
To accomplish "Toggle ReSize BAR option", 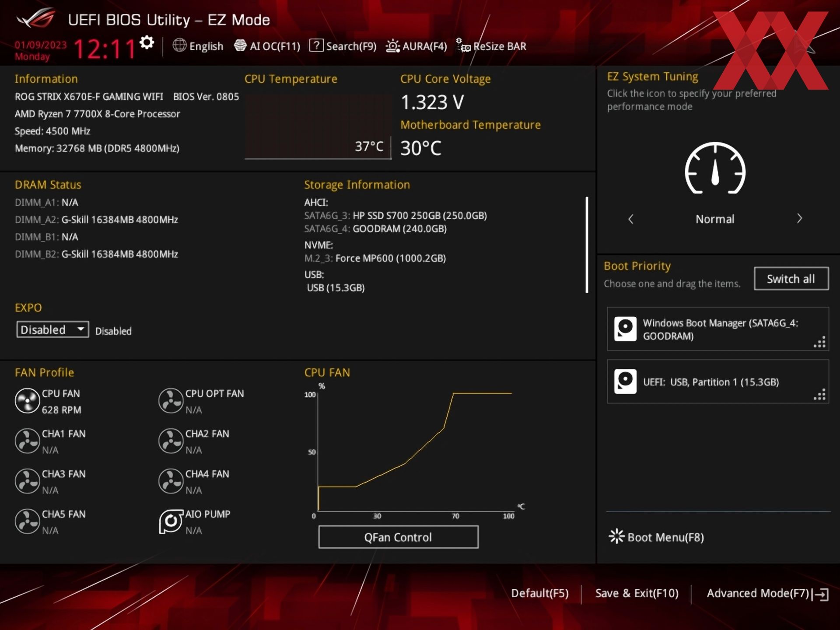I will point(491,46).
